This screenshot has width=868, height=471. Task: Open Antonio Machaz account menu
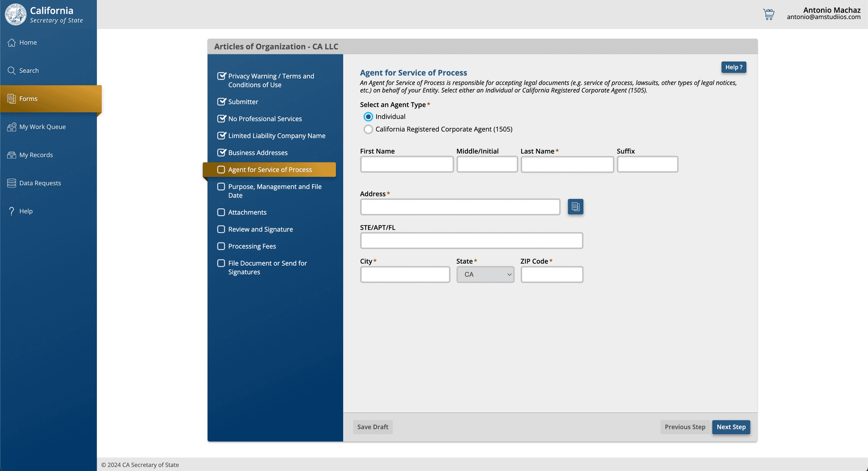tap(823, 14)
